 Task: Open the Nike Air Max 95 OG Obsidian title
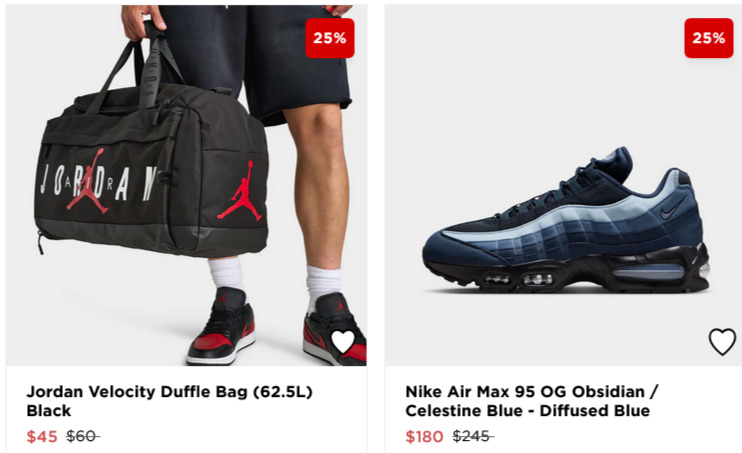point(532,401)
